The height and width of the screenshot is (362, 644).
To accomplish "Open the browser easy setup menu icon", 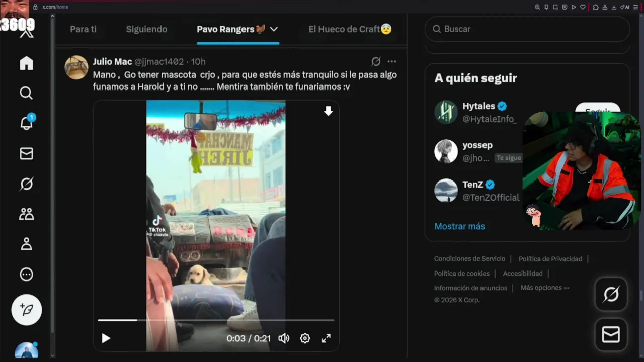I will coord(635,7).
